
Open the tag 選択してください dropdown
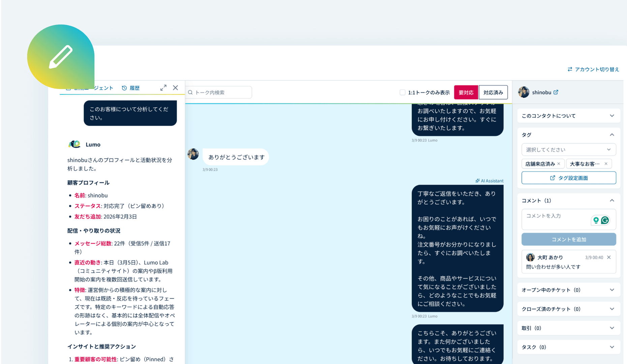[568, 150]
